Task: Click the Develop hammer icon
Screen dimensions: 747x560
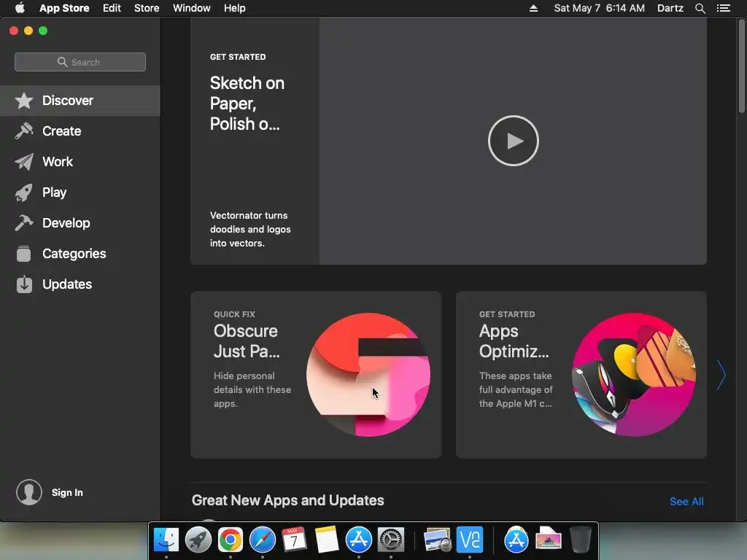Action: click(x=24, y=223)
